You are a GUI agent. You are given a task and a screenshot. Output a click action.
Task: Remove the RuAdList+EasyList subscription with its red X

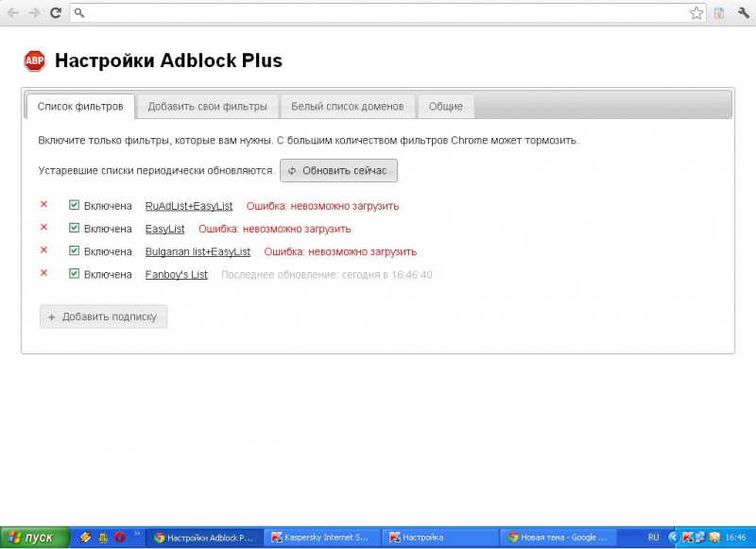(43, 204)
